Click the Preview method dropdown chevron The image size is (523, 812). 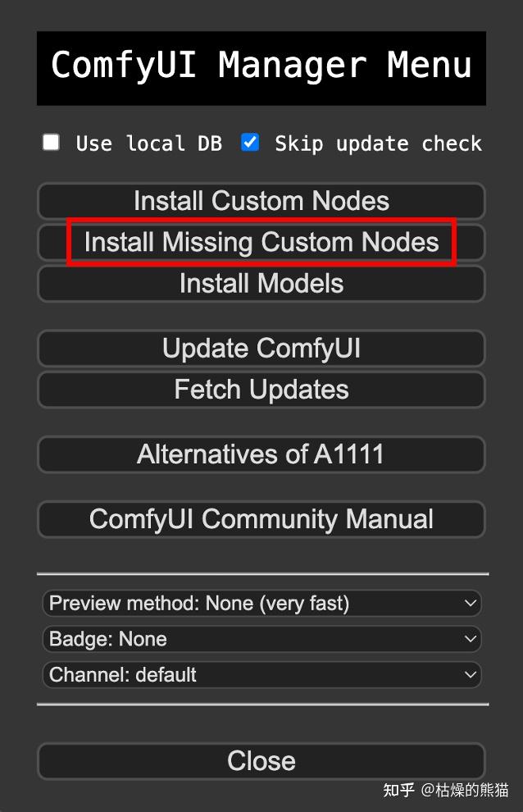[471, 604]
